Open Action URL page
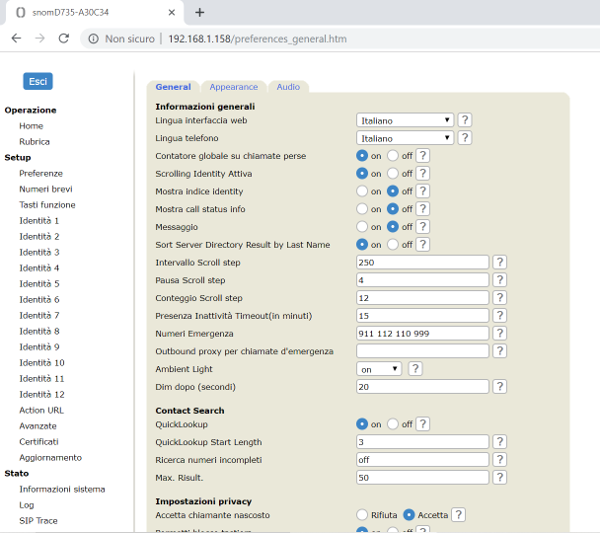The height and width of the screenshot is (533, 600). 41,410
